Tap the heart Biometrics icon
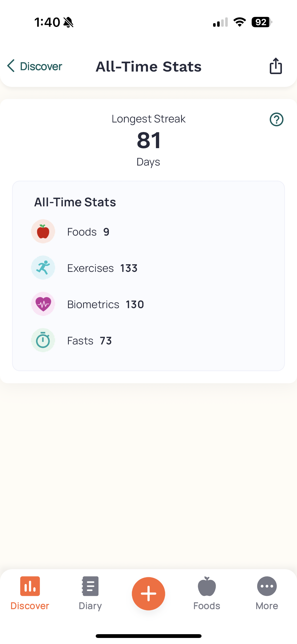Screen dimensions: 297x644 point(43,304)
